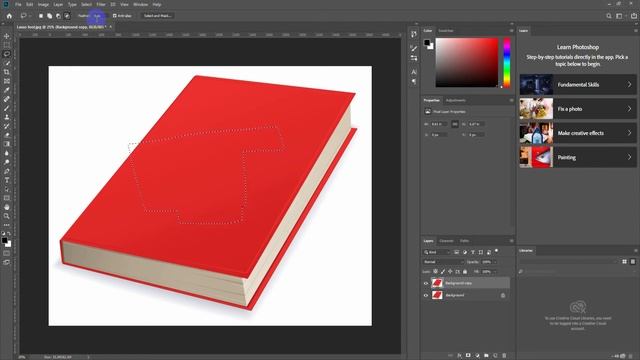
Task: Select the Dodge tool
Action: click(7, 162)
